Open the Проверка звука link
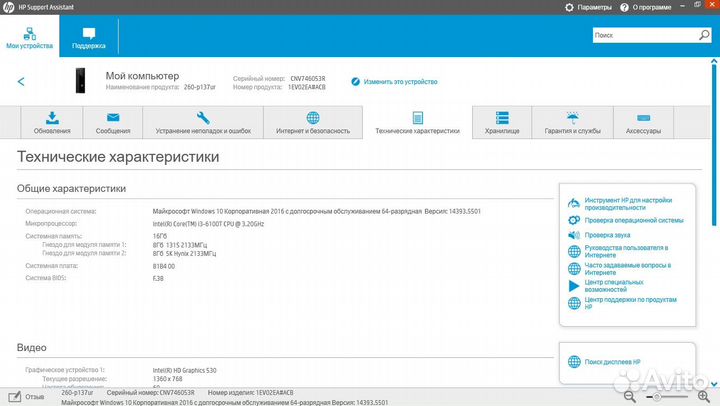Image resolution: width=720 pixels, height=406 pixels. pos(607,235)
